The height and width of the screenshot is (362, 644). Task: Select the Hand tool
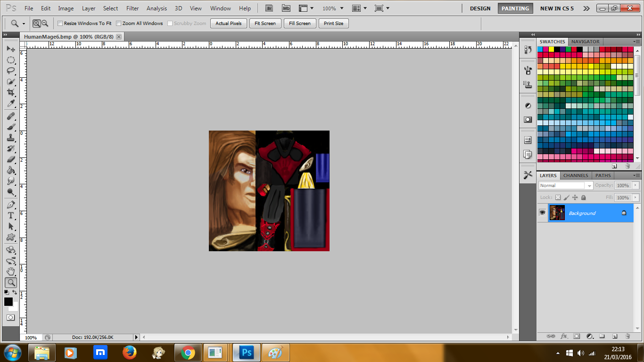tap(11, 271)
